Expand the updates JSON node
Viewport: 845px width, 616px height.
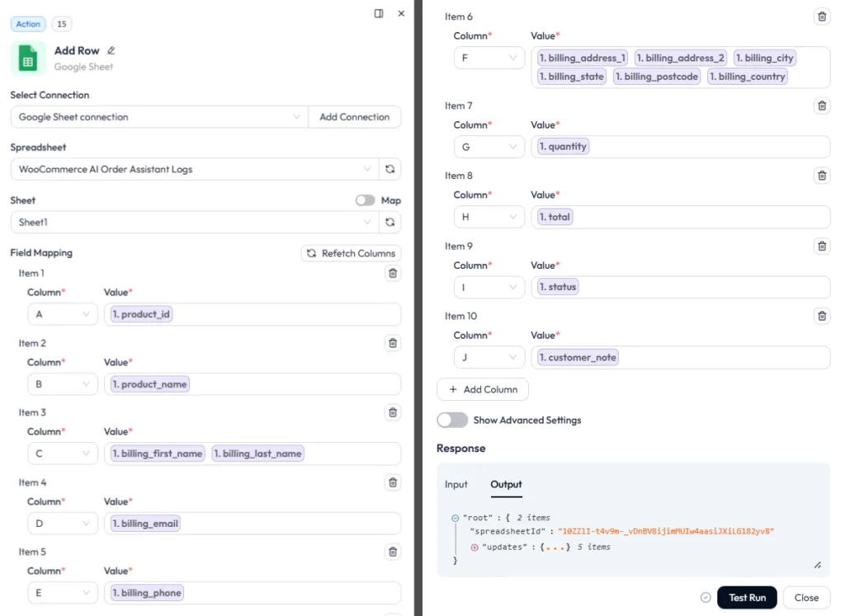474,547
